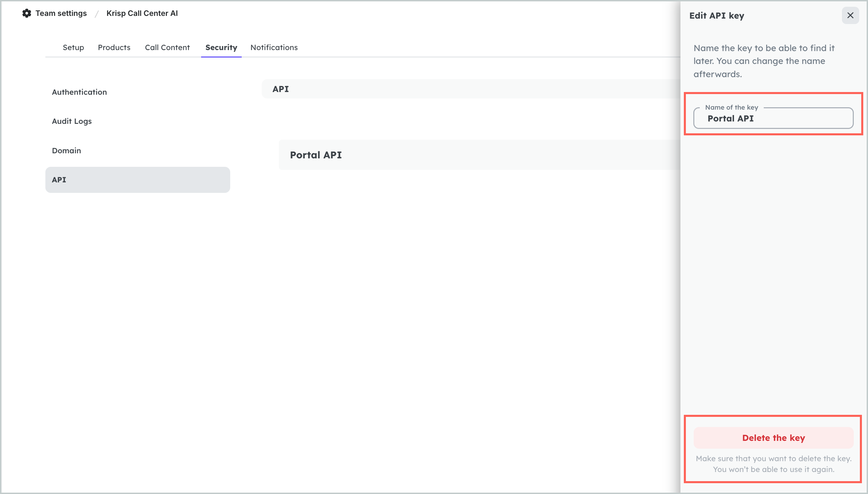Open Authentication in the sidebar

click(79, 92)
